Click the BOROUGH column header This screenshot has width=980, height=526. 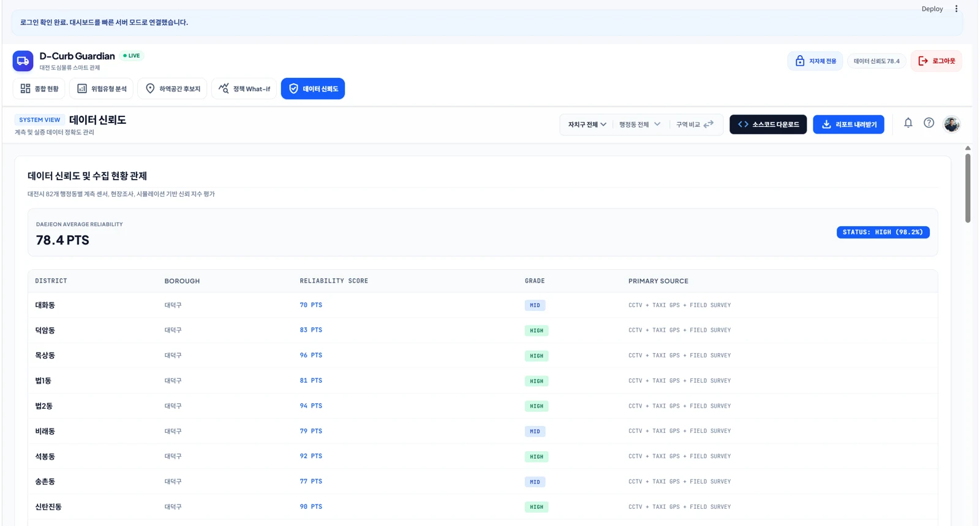point(182,281)
